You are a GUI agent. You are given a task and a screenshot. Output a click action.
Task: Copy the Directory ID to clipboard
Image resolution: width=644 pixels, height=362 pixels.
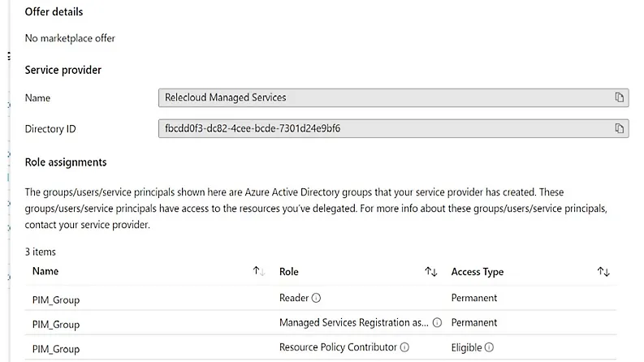tap(619, 128)
